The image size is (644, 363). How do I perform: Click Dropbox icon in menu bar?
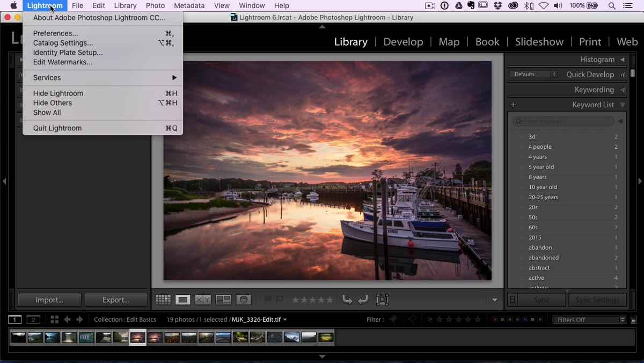coord(498,5)
